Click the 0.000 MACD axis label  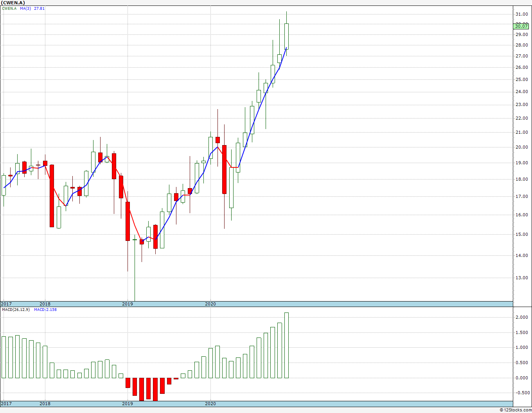521,378
